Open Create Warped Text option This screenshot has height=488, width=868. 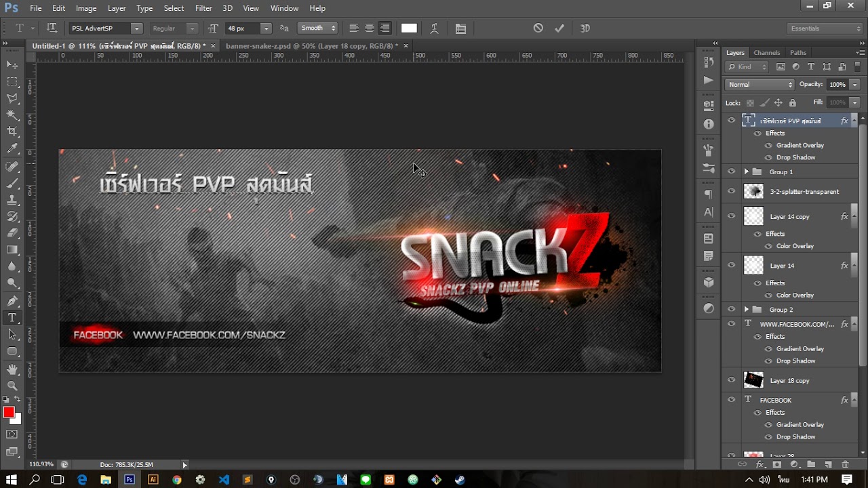435,28
